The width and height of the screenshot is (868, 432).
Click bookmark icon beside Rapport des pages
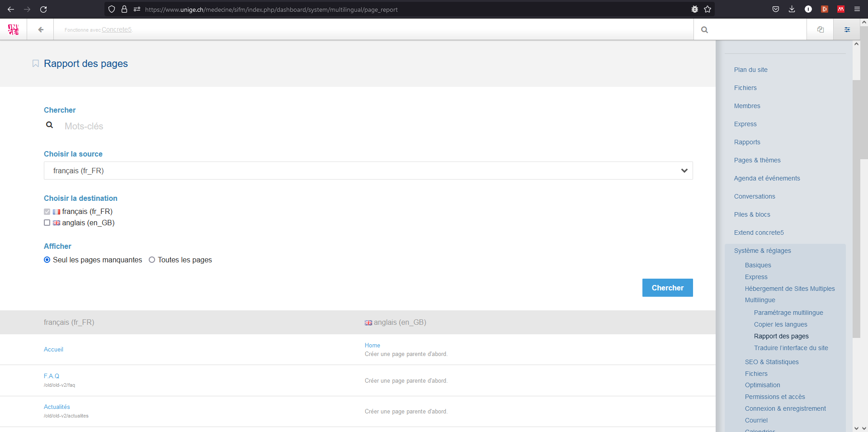point(36,64)
